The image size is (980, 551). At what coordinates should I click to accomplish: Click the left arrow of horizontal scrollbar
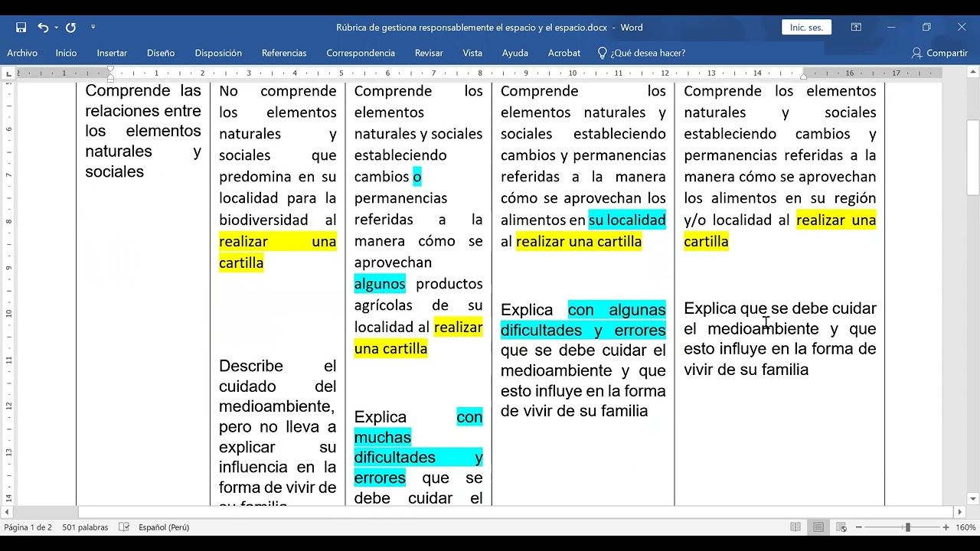click(8, 511)
